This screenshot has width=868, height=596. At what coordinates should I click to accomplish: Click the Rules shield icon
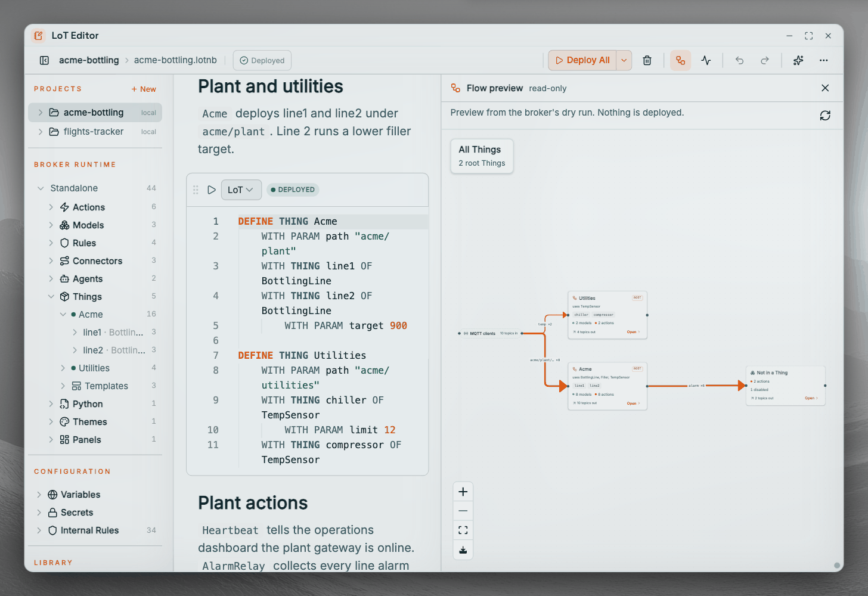coord(64,243)
